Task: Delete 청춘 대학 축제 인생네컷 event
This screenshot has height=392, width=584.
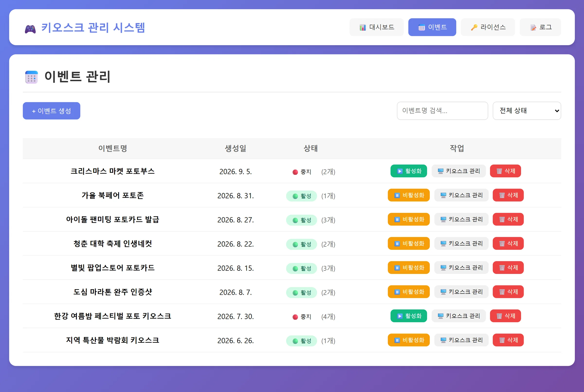Action: (508, 244)
